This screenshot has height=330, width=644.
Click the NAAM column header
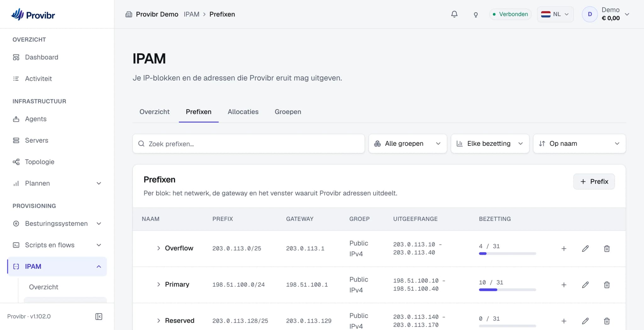click(x=151, y=219)
